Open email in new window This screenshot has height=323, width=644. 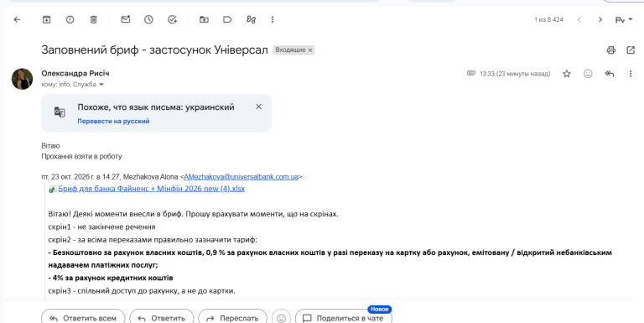point(631,50)
